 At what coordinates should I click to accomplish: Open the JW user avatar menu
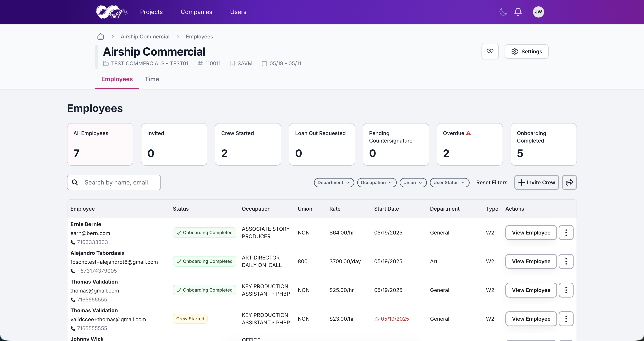click(538, 12)
